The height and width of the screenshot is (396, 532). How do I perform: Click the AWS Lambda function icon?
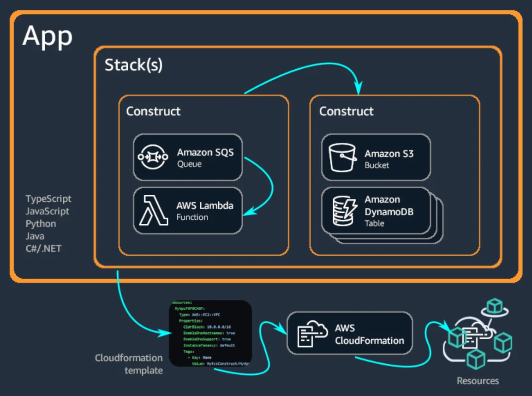[x=154, y=210]
